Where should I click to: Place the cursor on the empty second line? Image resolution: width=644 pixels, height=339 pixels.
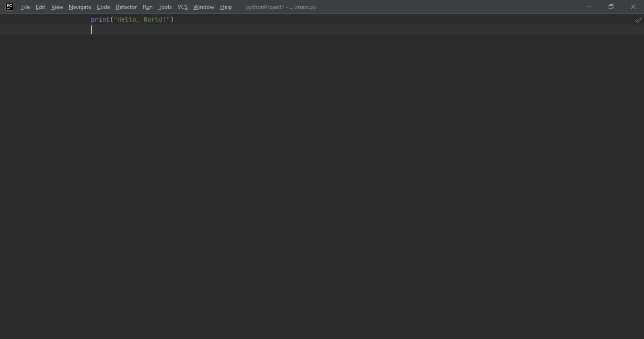tap(92, 29)
